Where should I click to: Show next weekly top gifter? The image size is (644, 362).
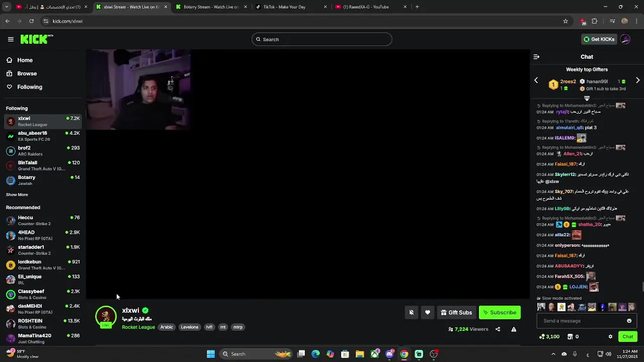pyautogui.click(x=637, y=80)
